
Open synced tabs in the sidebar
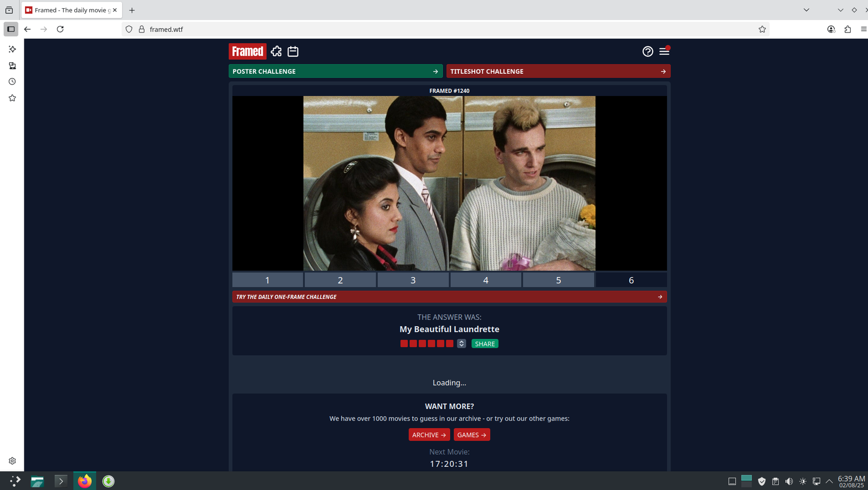[12, 66]
